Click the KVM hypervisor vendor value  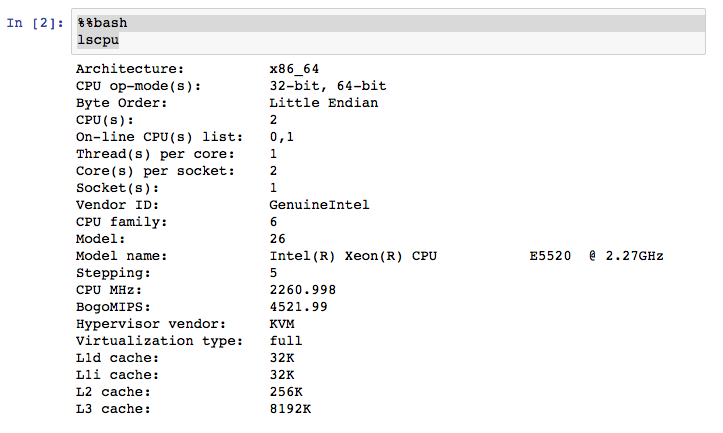click(282, 324)
